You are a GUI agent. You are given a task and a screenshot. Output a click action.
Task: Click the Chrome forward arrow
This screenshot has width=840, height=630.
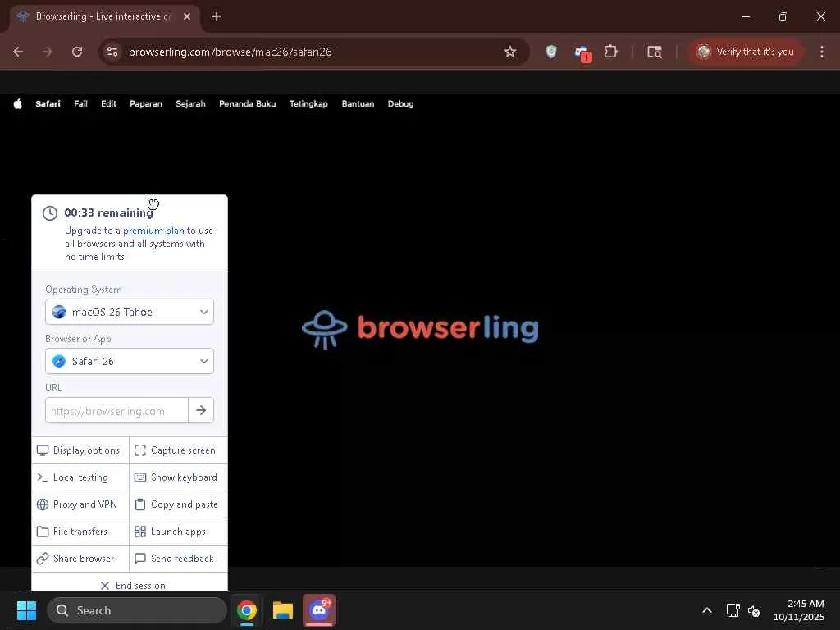[48, 52]
